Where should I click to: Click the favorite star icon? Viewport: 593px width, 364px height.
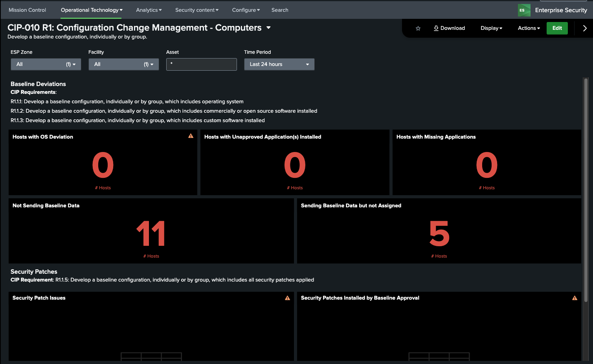[x=418, y=28]
